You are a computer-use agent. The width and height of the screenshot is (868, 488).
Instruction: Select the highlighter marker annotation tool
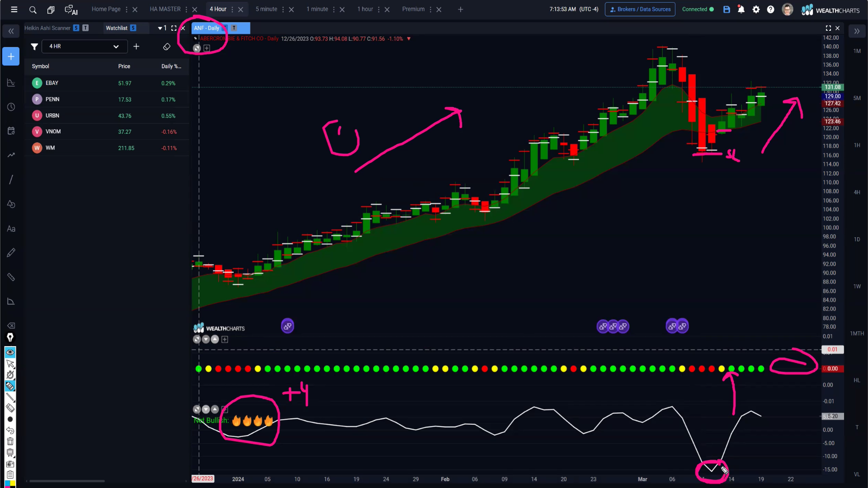(10, 386)
